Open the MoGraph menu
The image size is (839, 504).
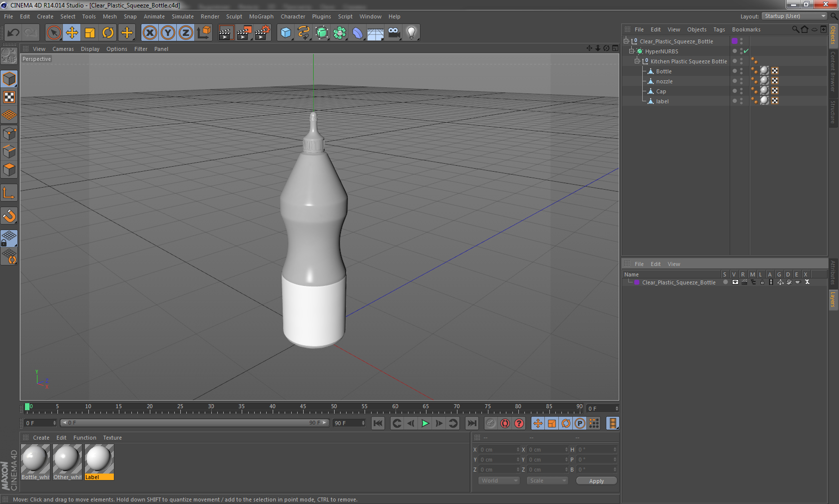click(x=261, y=16)
